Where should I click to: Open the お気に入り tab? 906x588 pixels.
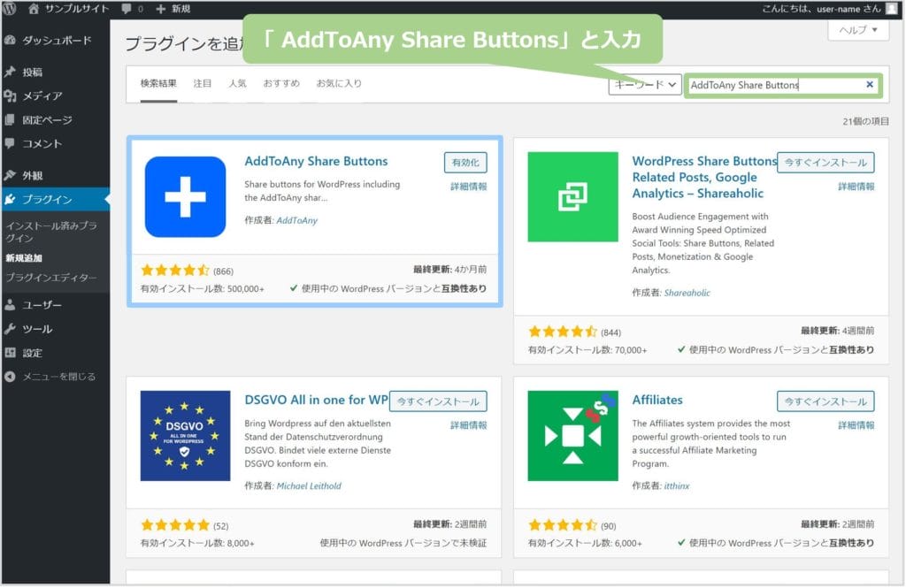339,84
